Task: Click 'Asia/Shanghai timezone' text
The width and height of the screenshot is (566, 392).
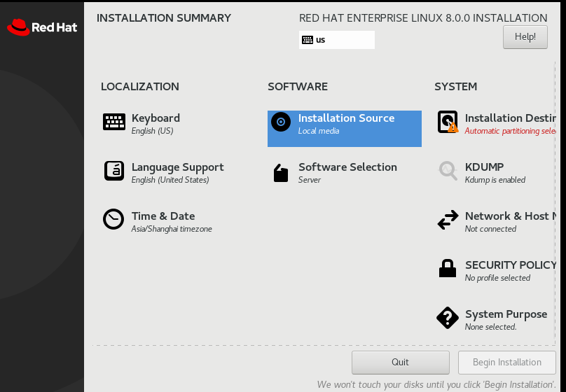Action: (172, 229)
